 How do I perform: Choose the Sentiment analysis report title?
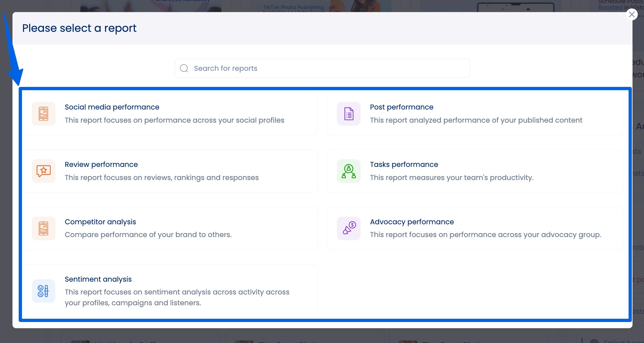click(x=98, y=279)
